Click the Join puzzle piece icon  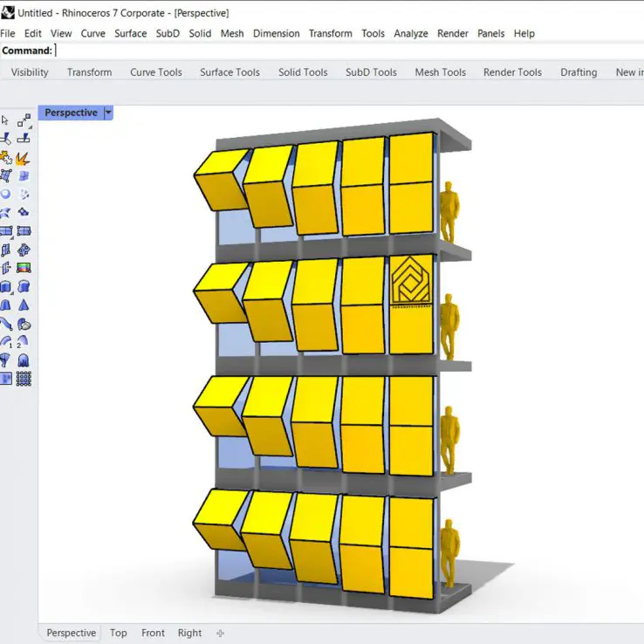(x=6, y=158)
